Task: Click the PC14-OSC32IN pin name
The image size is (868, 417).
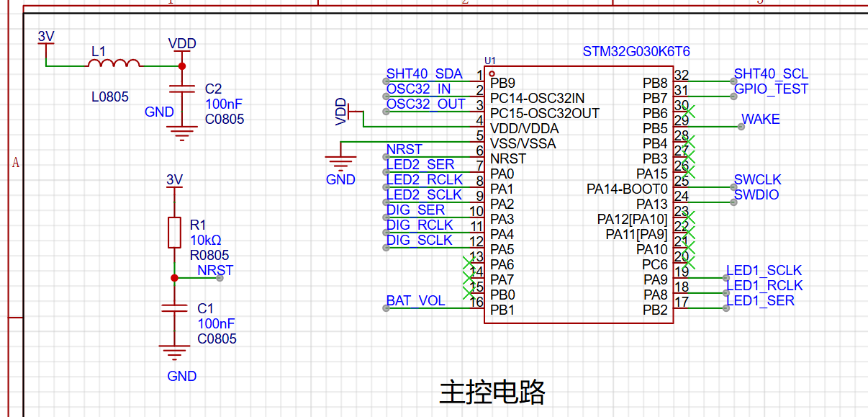Action: [x=537, y=98]
